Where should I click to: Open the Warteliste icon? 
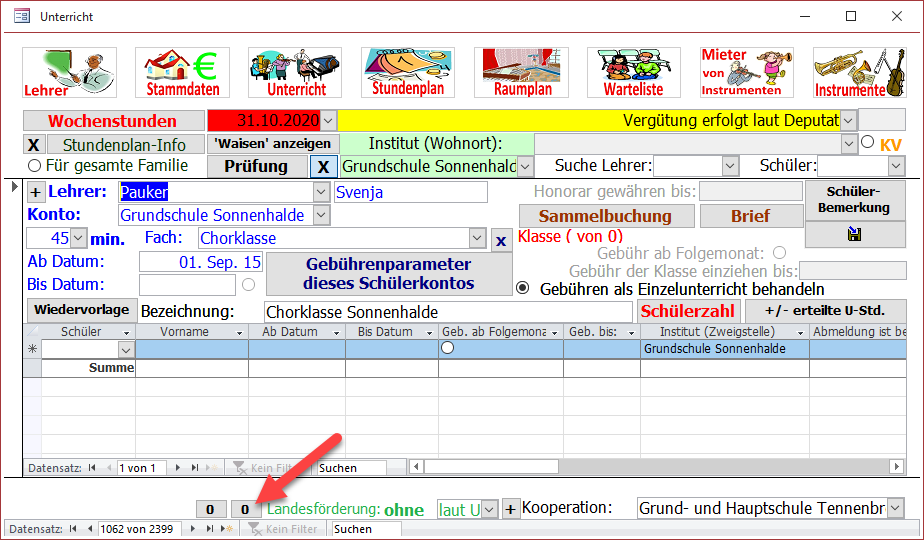(x=634, y=71)
